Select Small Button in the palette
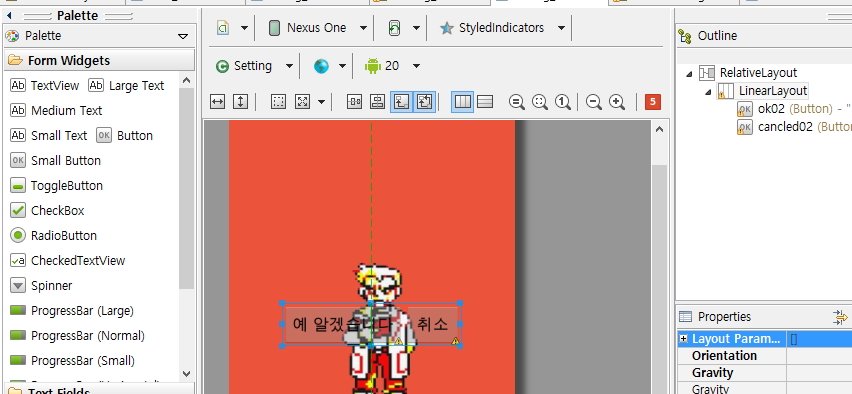 (x=56, y=160)
